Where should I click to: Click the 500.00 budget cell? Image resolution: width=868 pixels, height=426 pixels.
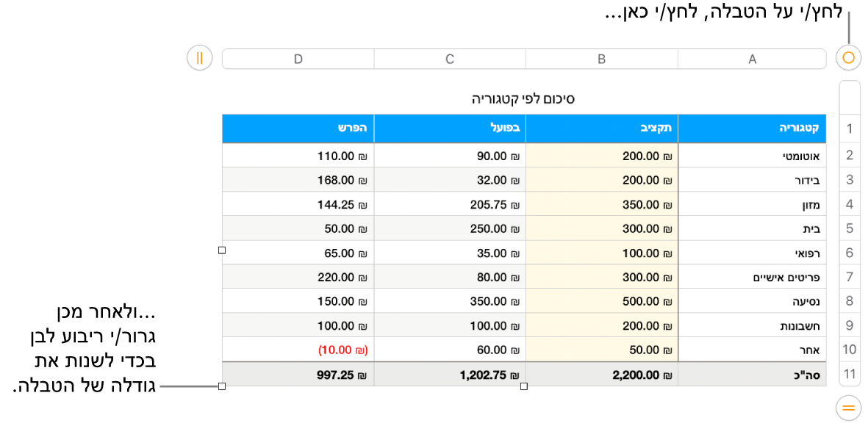(602, 301)
